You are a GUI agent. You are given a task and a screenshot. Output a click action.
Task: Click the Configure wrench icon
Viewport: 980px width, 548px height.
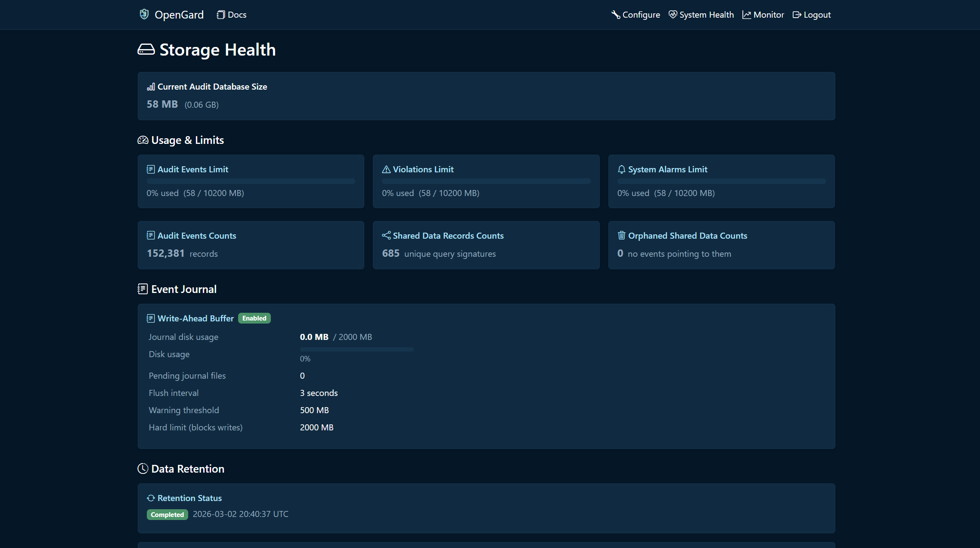[615, 14]
